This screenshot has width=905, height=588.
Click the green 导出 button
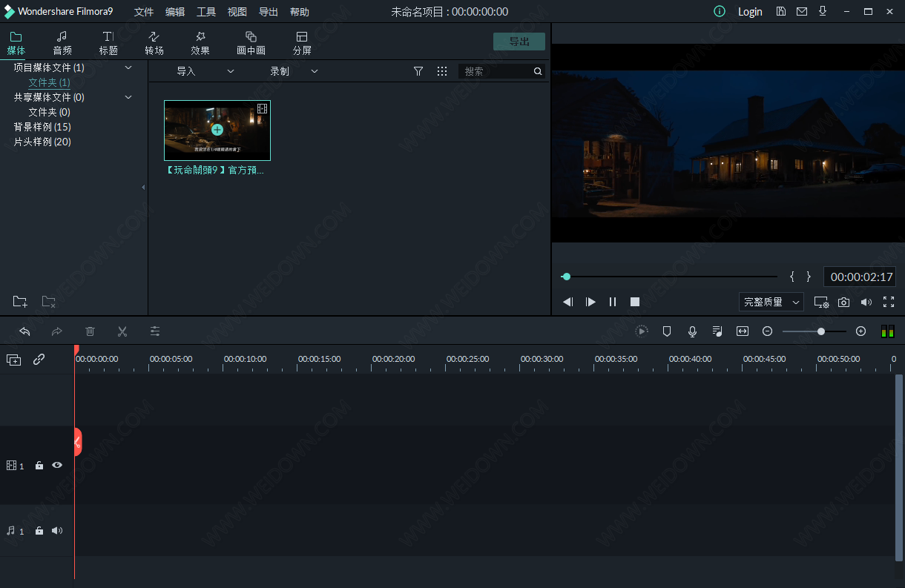point(519,42)
